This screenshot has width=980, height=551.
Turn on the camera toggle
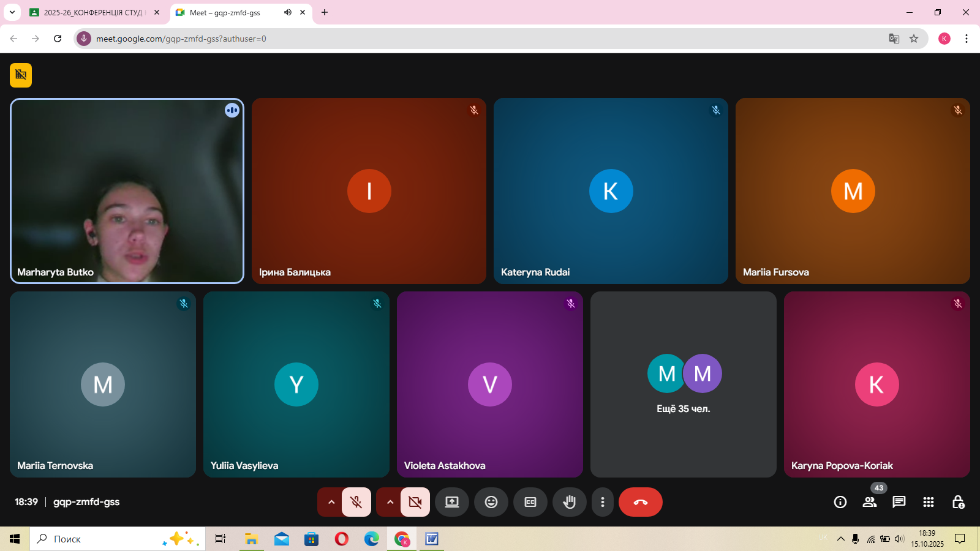click(x=415, y=502)
